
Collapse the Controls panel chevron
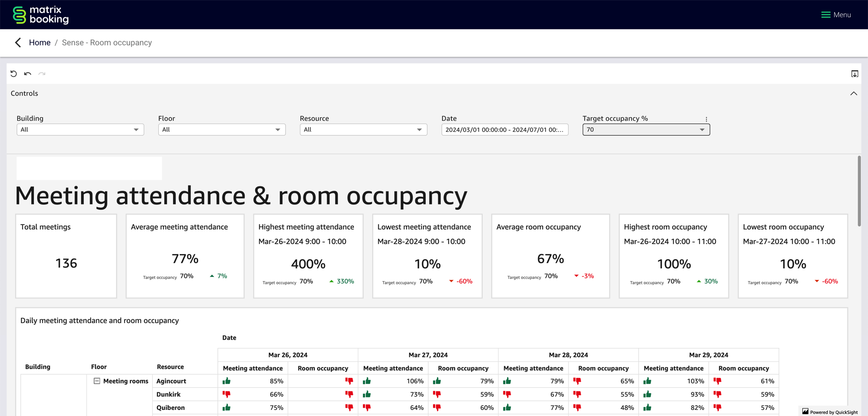(x=853, y=94)
